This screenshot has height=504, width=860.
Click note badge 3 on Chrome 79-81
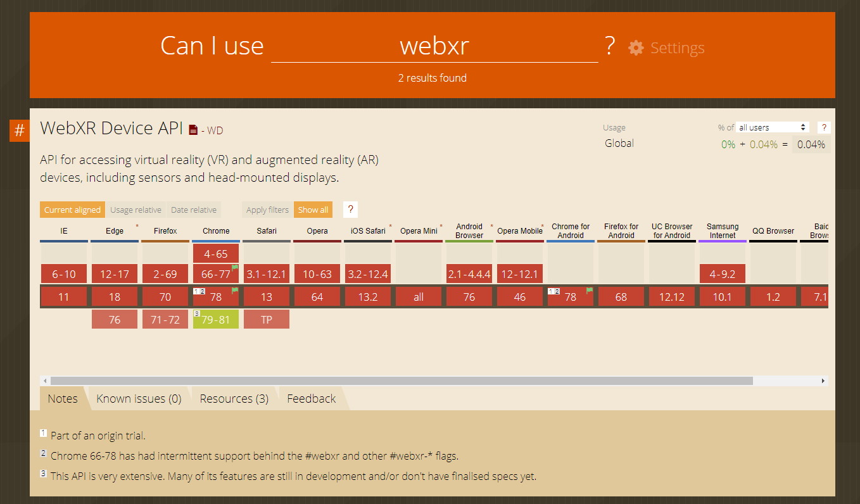point(197,313)
